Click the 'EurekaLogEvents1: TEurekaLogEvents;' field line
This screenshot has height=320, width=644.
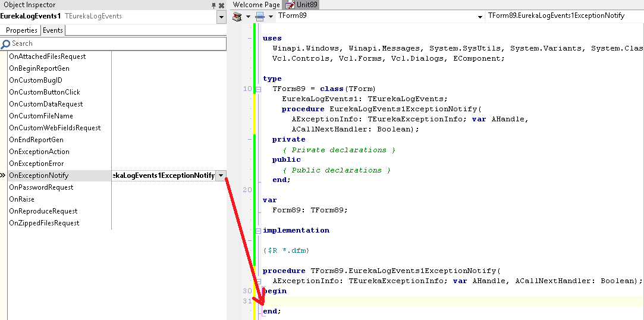coord(365,99)
